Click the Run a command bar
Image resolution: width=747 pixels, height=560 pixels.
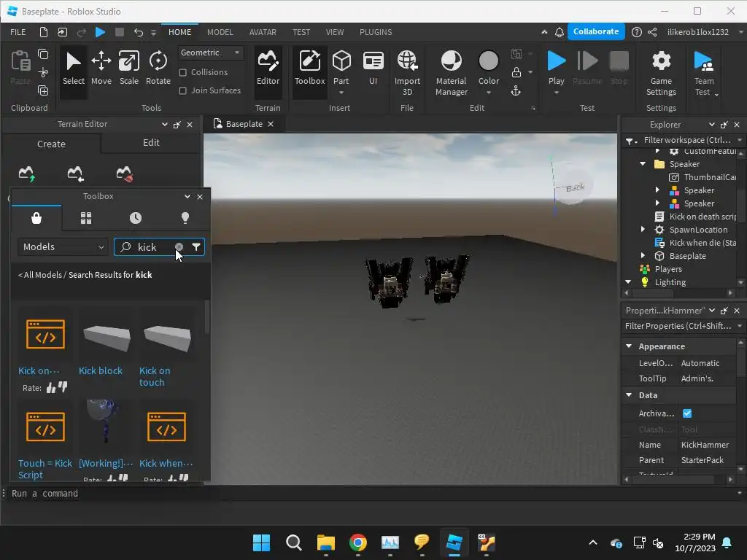[x=371, y=494]
